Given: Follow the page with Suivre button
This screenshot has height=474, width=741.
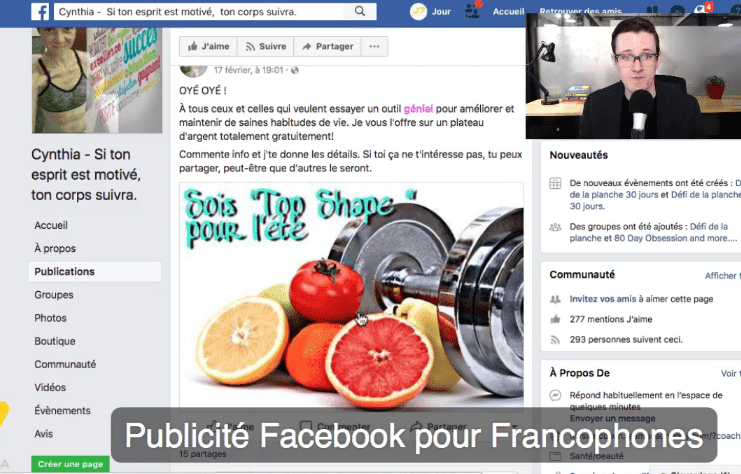Looking at the screenshot, I should pos(266,46).
